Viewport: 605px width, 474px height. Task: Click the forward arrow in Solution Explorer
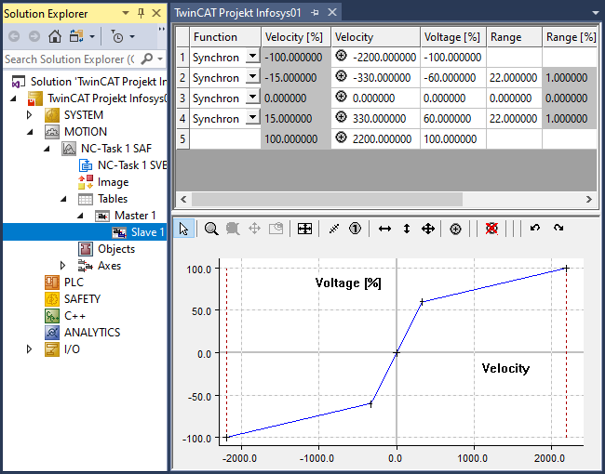34,36
